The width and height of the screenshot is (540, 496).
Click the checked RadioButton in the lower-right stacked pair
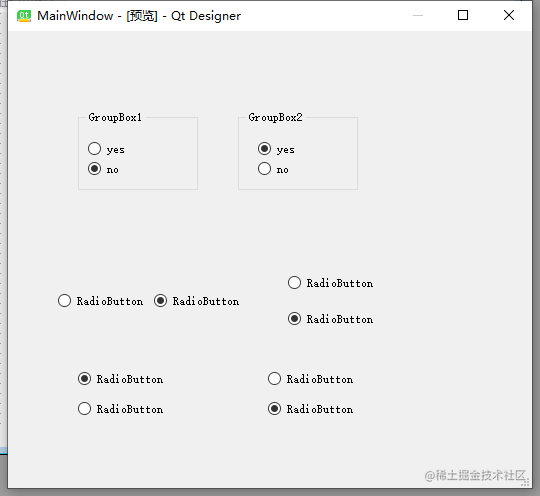tap(311, 409)
